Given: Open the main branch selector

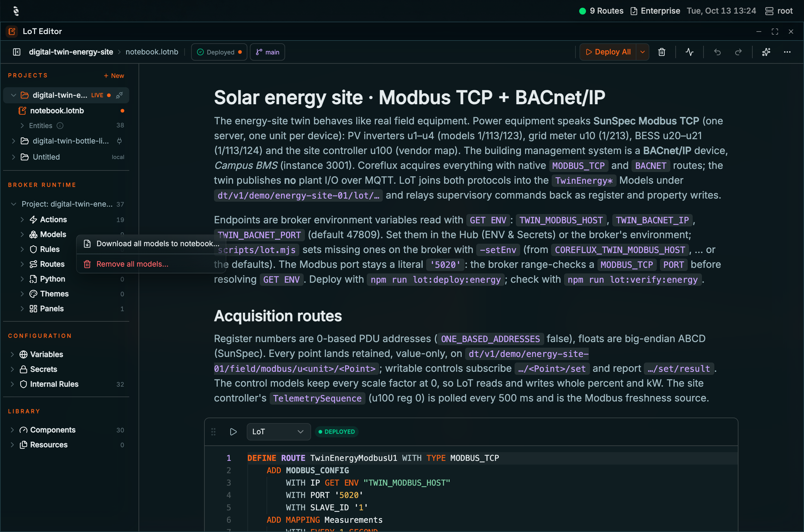Looking at the screenshot, I should [x=267, y=52].
